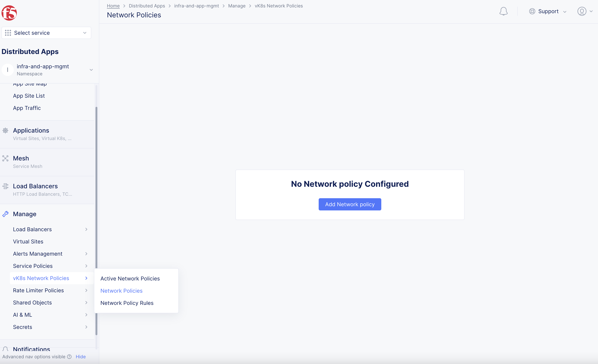This screenshot has height=364, width=598.
Task: Open the notifications bell icon
Action: (x=503, y=11)
